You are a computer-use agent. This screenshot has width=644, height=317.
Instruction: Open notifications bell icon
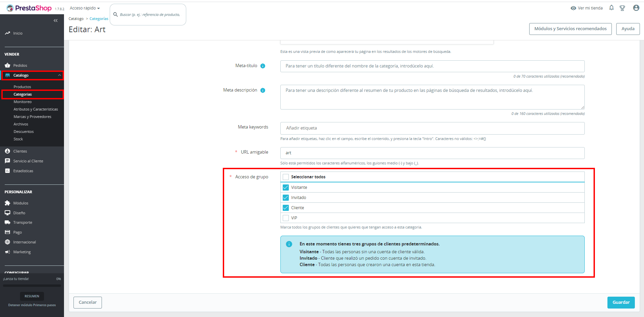(611, 8)
